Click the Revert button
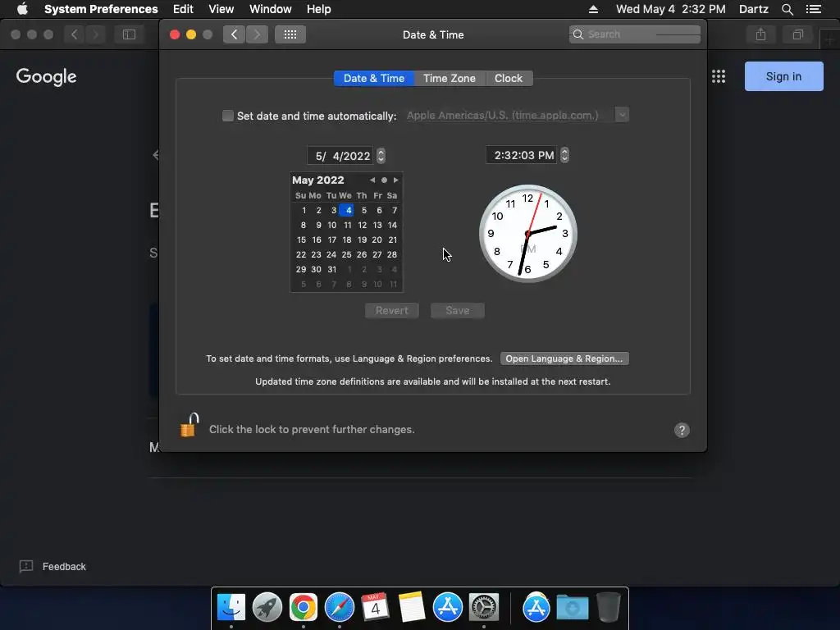The image size is (840, 630). click(391, 311)
